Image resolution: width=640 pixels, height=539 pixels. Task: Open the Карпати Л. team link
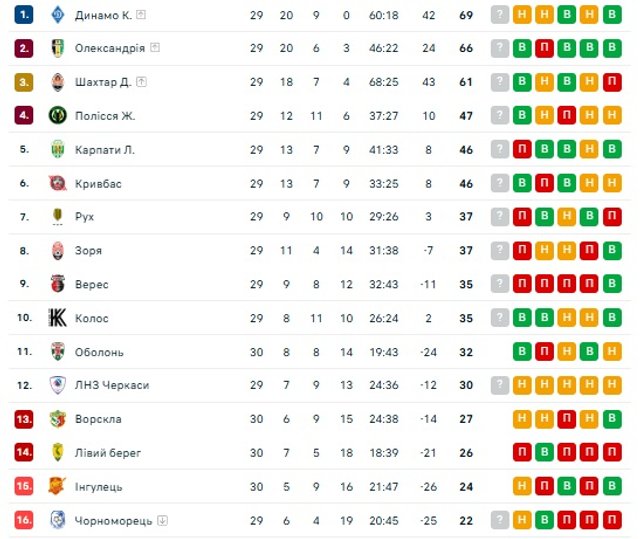(105, 150)
